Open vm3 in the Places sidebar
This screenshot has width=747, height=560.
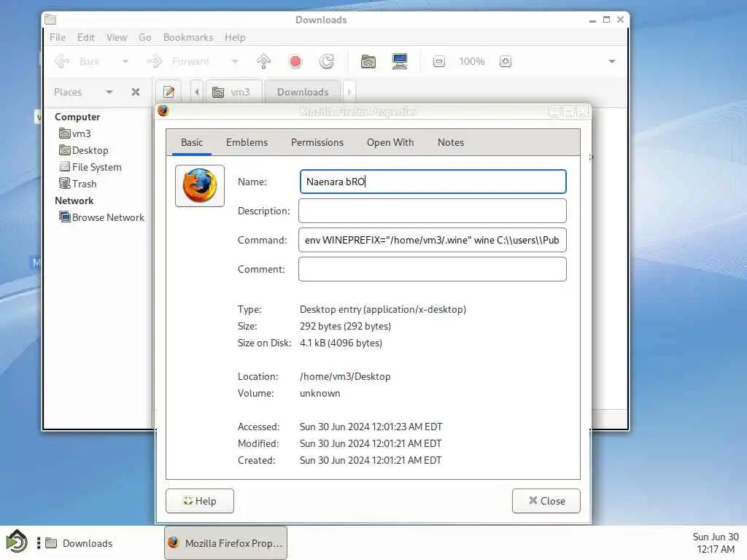[75, 133]
